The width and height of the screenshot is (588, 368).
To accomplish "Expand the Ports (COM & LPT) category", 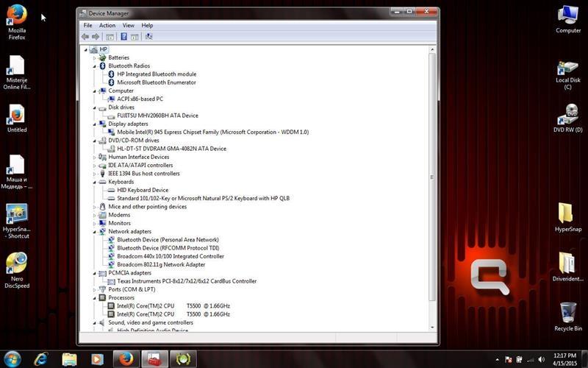I will (x=95, y=289).
